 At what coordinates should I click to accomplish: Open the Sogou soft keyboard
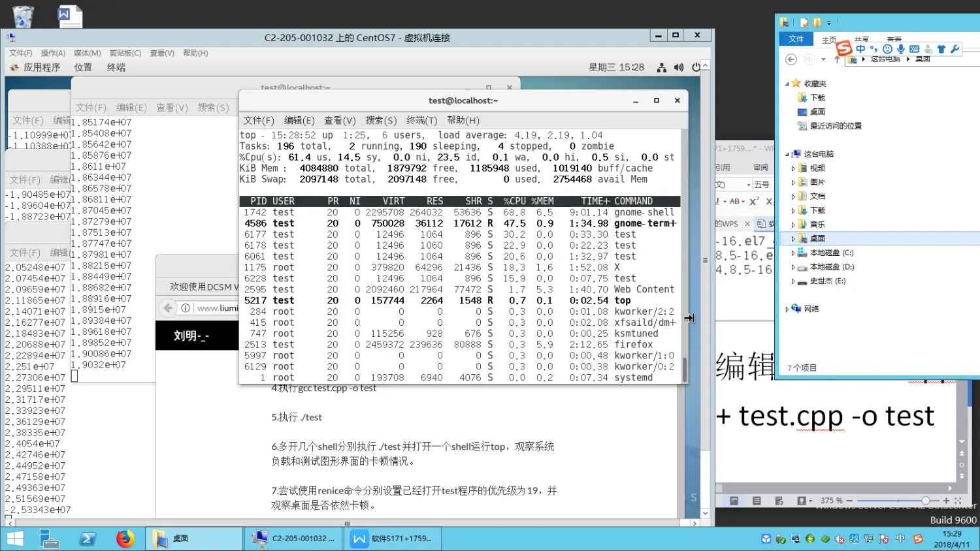point(914,49)
